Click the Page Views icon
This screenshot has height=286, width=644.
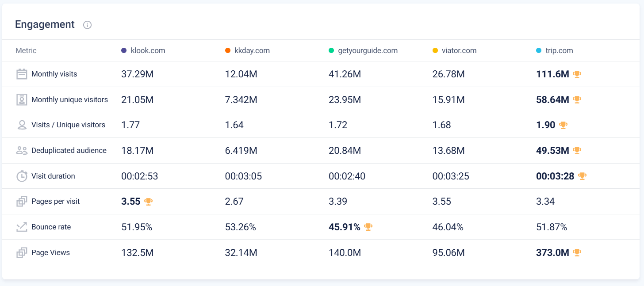pyautogui.click(x=22, y=252)
